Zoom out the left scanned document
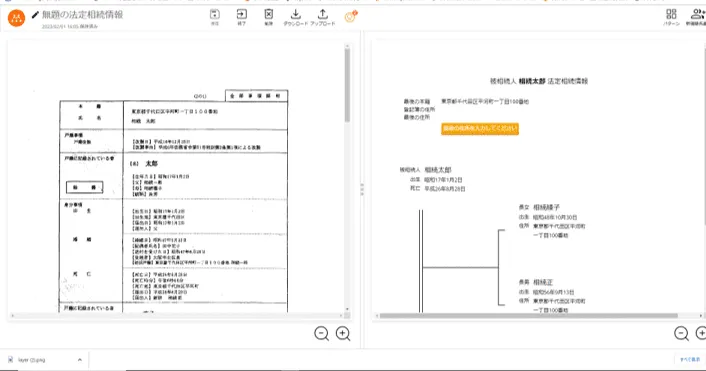 pos(321,334)
